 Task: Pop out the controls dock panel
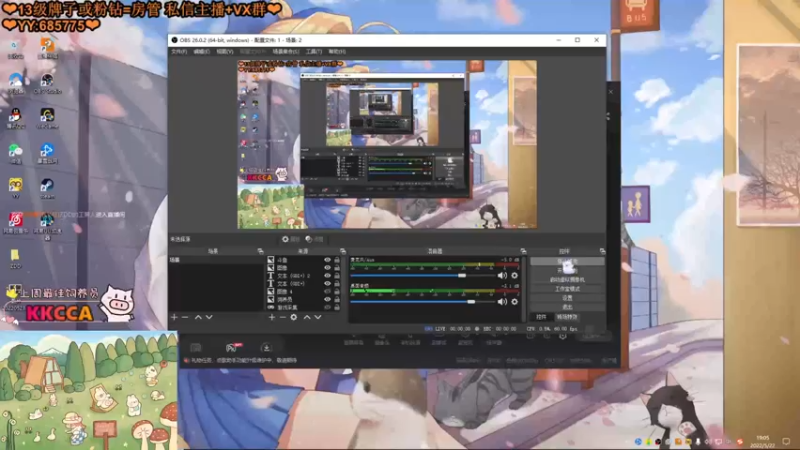pos(603,251)
